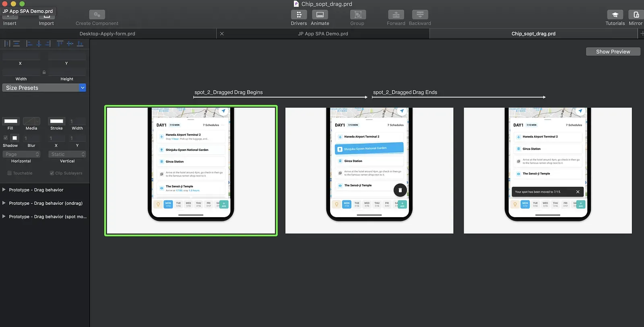This screenshot has width=644, height=327.
Task: Open the Horizontal scroll Page dropdown
Action: [x=21, y=154]
